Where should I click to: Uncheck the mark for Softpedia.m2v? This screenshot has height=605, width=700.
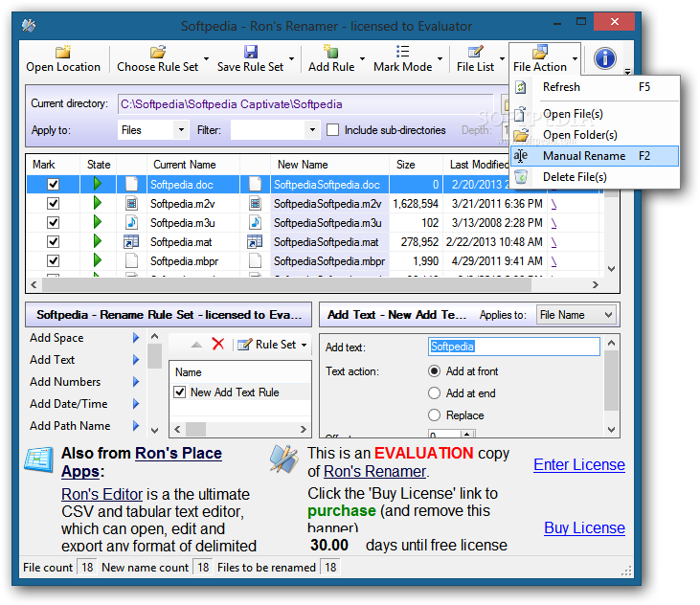coord(53,204)
